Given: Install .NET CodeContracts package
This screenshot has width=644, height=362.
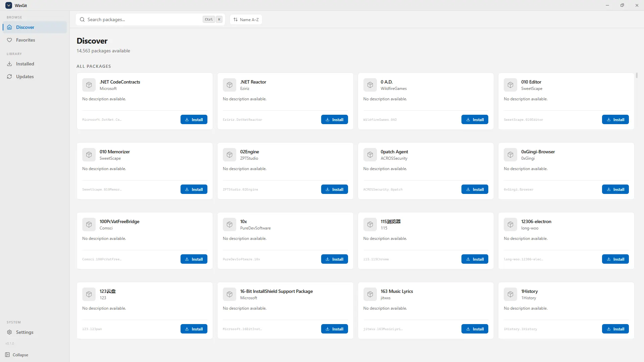Looking at the screenshot, I should tap(194, 119).
